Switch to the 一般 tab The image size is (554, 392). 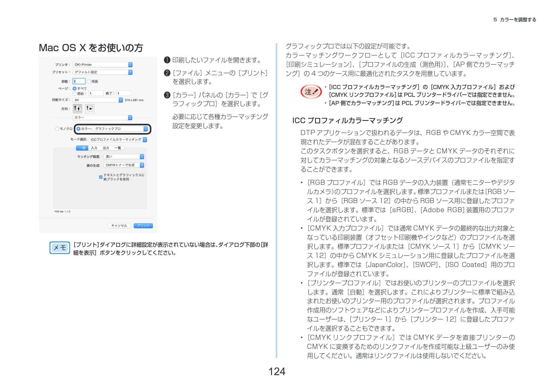[82, 148]
